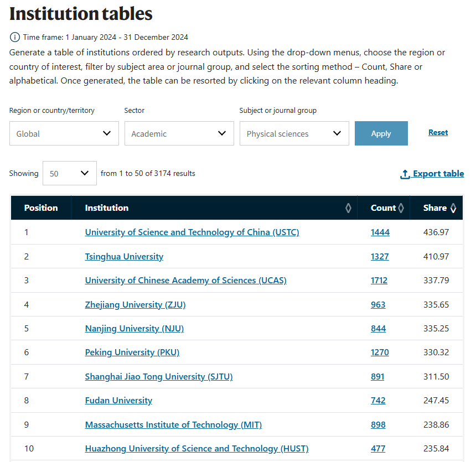Click the info icon beside Time frame
This screenshot has height=462, width=476.
(14, 38)
